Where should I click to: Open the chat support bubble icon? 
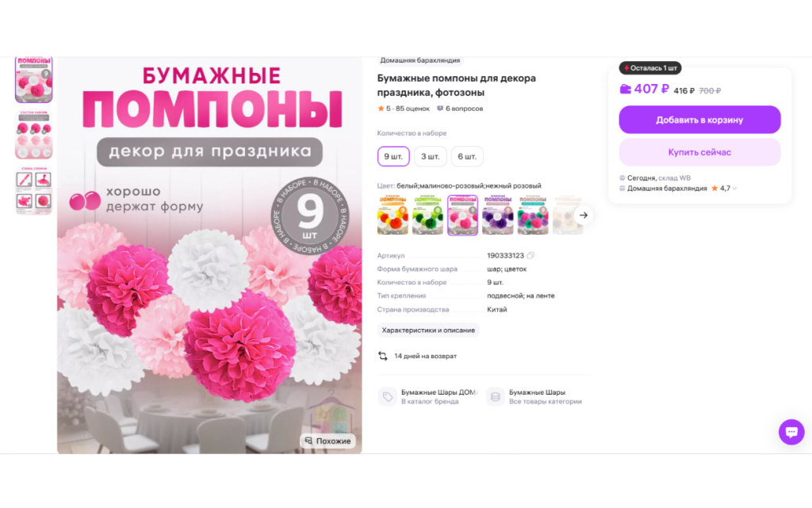tap(791, 432)
